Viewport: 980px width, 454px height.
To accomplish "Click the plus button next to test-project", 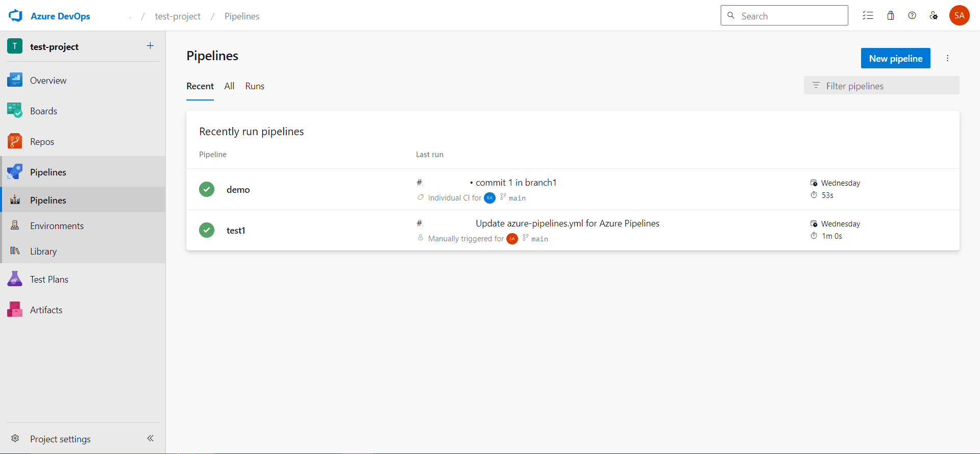I will [150, 46].
